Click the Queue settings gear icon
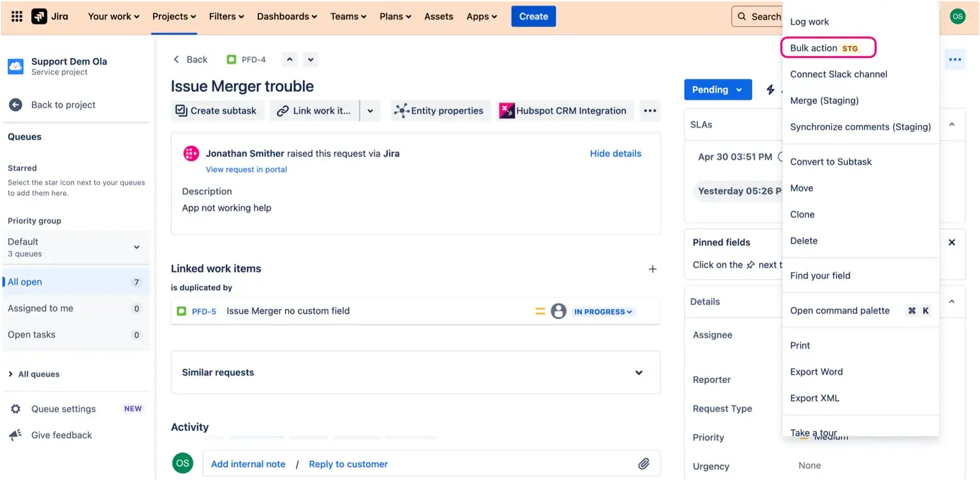 (x=15, y=409)
